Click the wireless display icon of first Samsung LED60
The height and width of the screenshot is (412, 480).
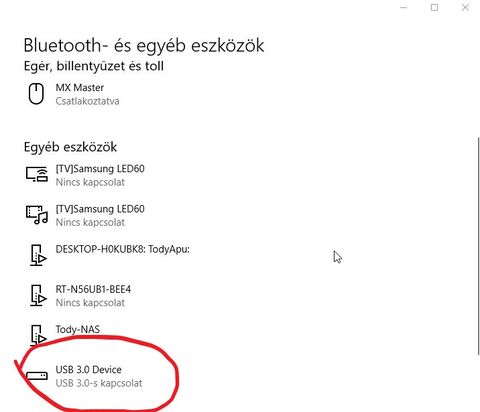37,174
